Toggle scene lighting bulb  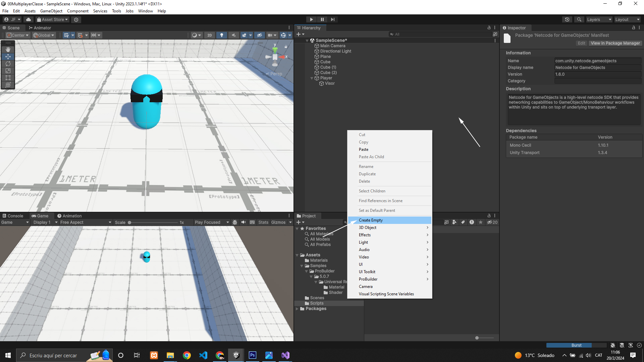[221, 35]
